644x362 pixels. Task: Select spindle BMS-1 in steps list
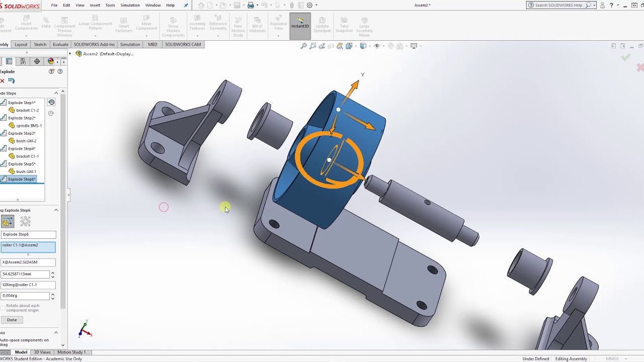[29, 126]
